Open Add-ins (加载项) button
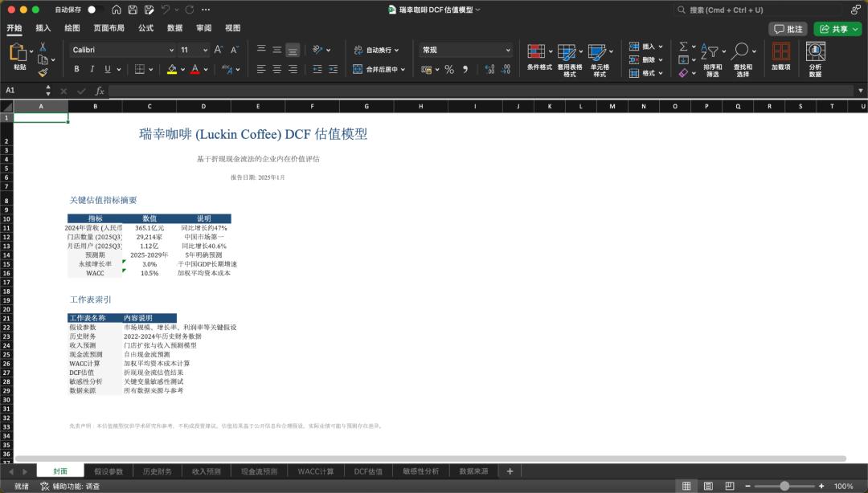Viewport: 868px width, 493px height. point(781,56)
